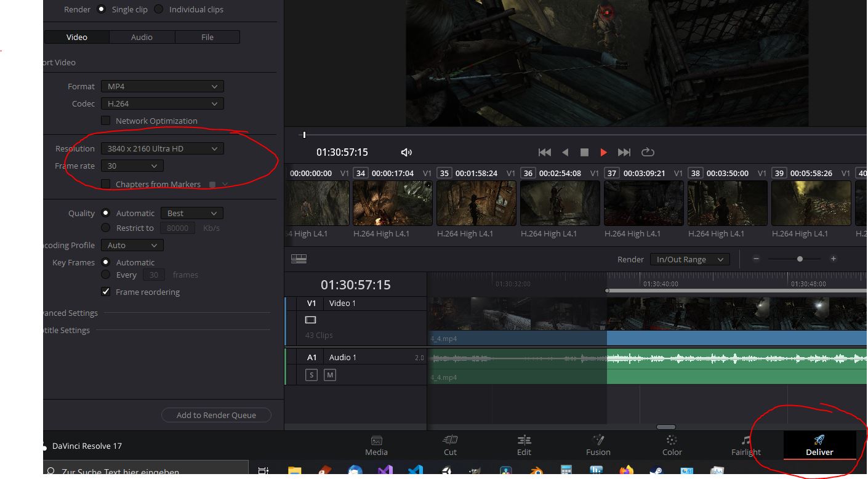Select the Single clip render option

(x=101, y=9)
